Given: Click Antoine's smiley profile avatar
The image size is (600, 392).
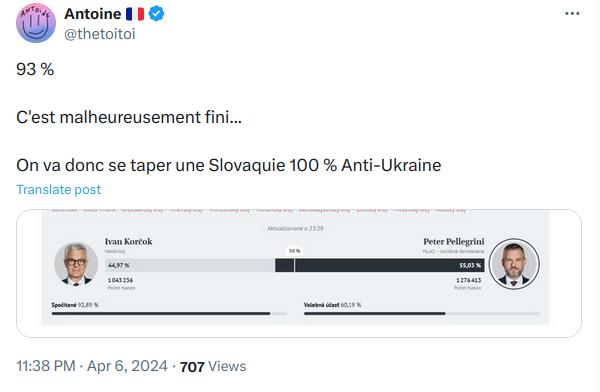Looking at the screenshot, I should [36, 23].
